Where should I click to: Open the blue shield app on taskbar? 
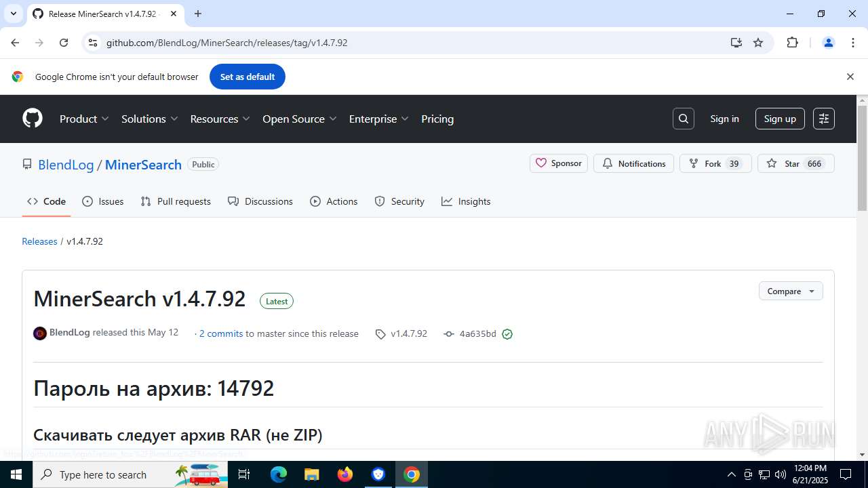point(378,474)
